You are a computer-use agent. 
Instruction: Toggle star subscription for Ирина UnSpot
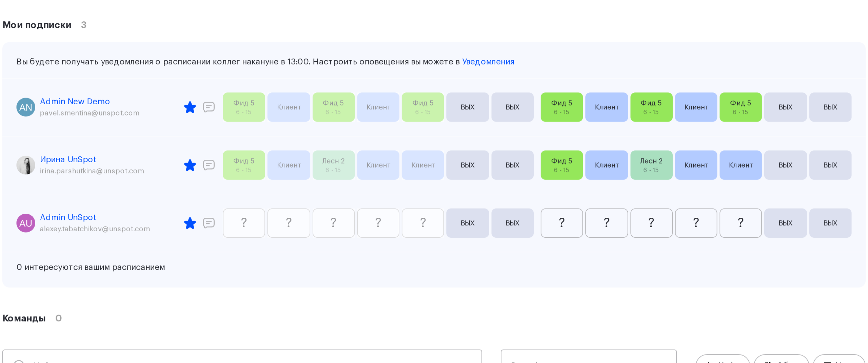coord(190,165)
